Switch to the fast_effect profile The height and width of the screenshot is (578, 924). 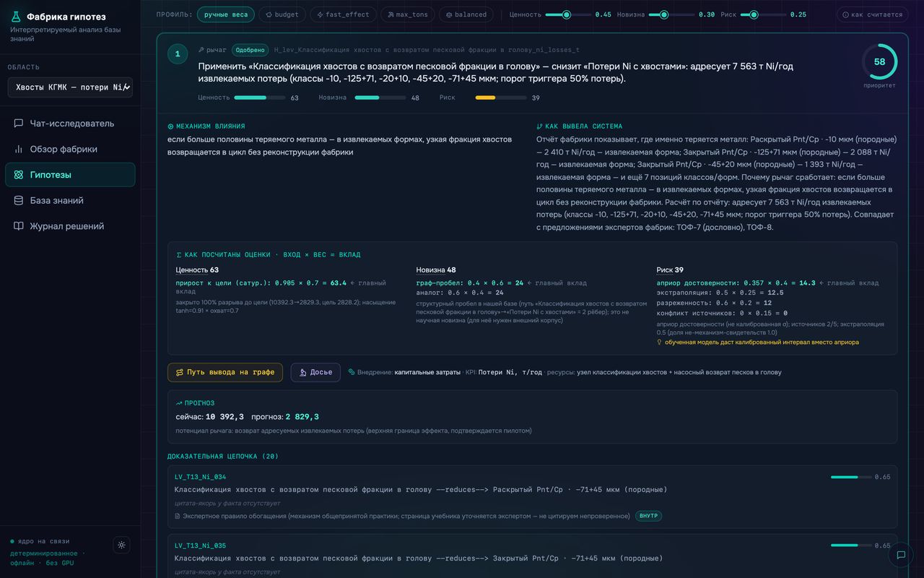point(343,14)
